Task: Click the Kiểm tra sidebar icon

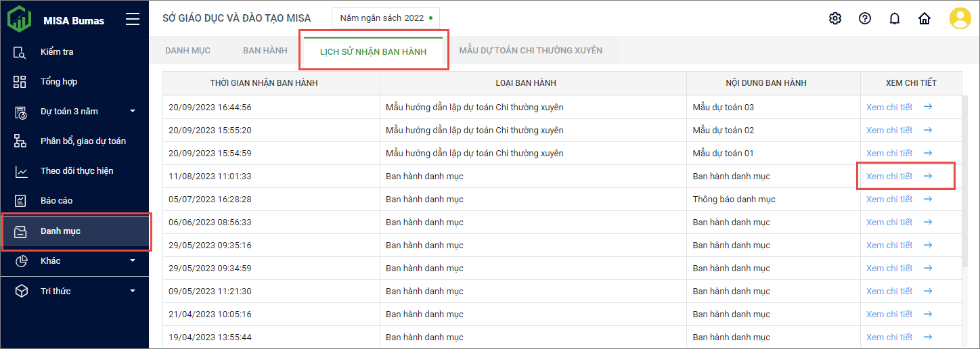Action: coord(20,52)
